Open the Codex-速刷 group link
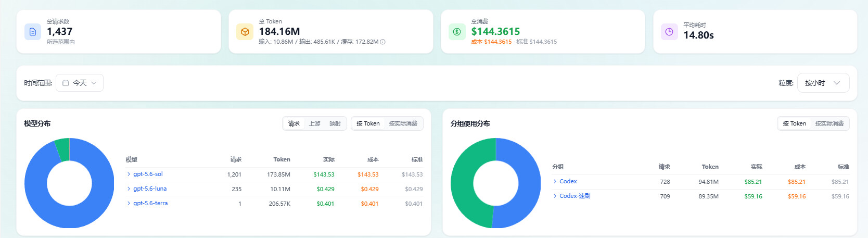The image size is (868, 238). click(575, 196)
